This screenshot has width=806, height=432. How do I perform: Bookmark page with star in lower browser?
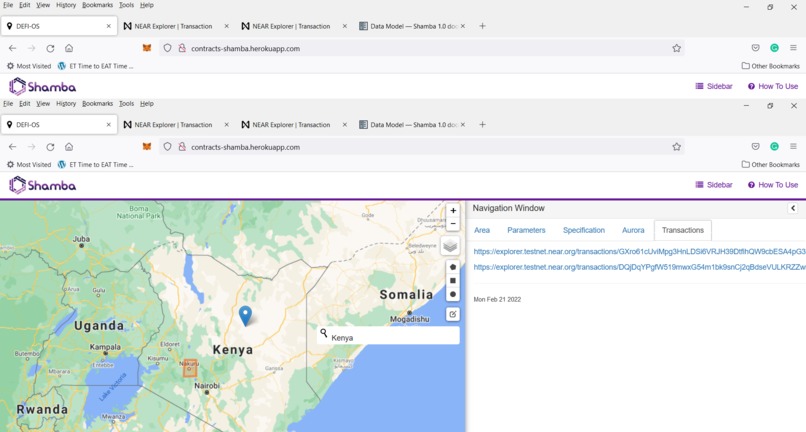676,147
